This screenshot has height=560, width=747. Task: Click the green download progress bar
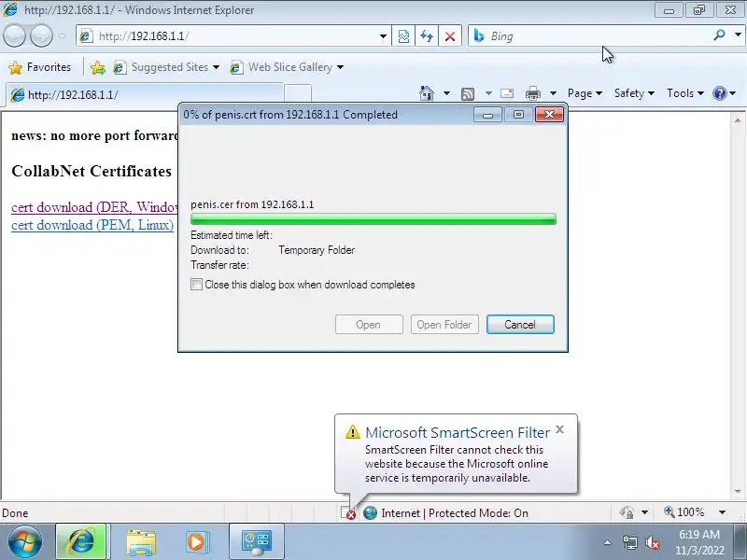(x=373, y=219)
